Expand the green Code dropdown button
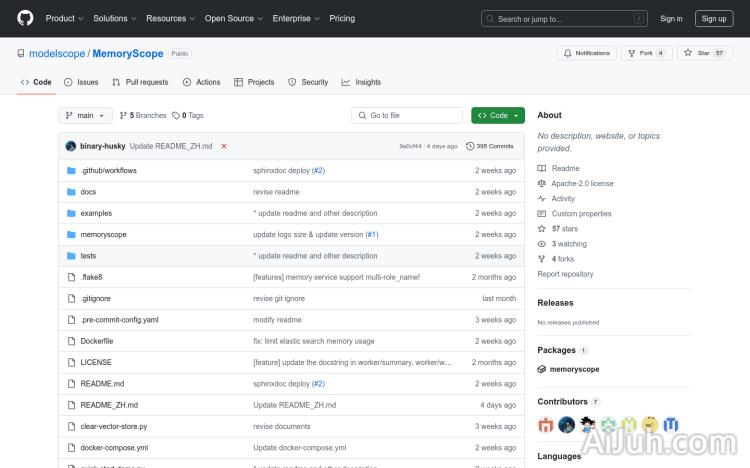The width and height of the screenshot is (750, 468). point(498,116)
